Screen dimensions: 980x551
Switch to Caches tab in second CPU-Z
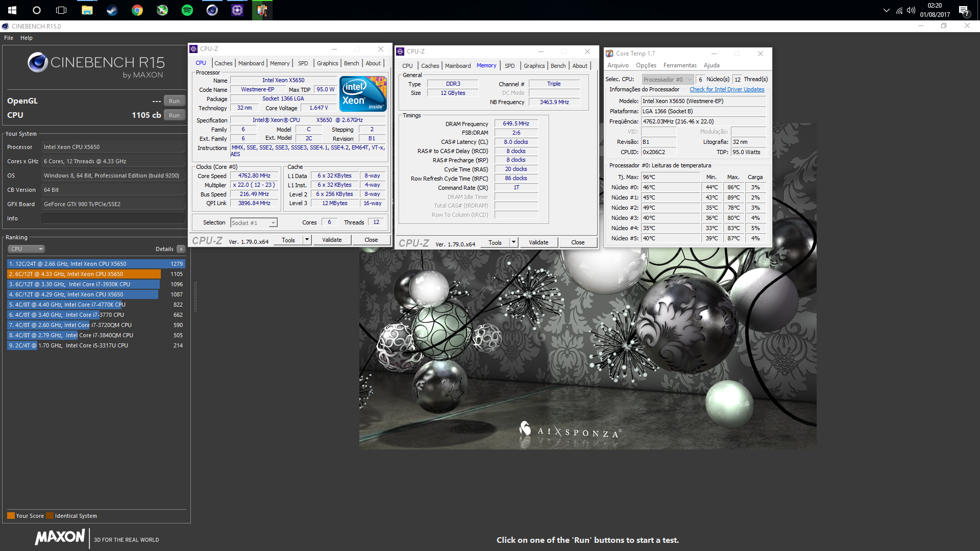(430, 66)
